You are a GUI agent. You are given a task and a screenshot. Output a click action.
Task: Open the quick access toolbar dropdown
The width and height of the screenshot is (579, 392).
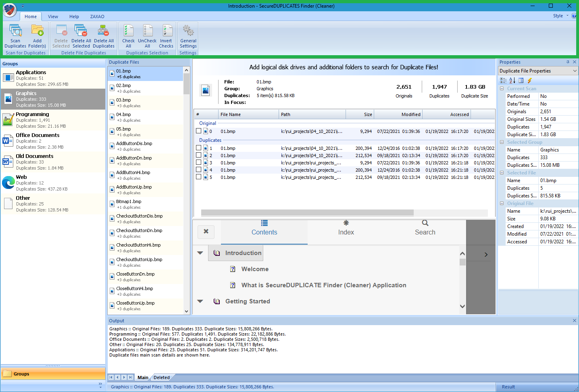pyautogui.click(x=23, y=6)
